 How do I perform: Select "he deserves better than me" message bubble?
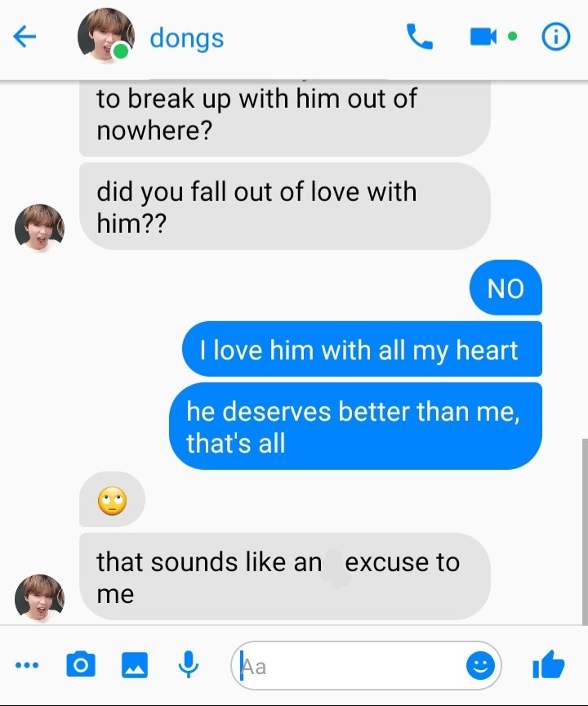pos(355,426)
